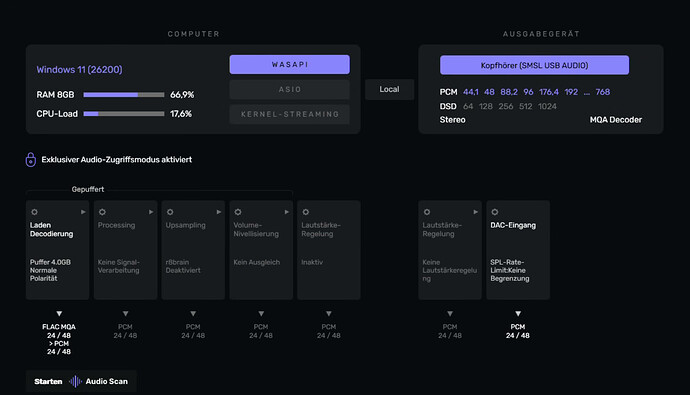
Task: Click down arrow below Laden Decodierung card
Action: coord(59,314)
